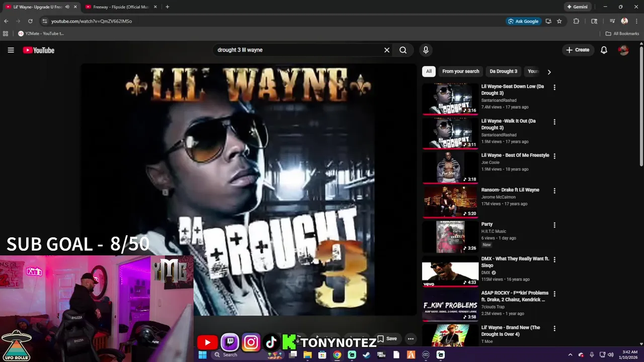The image size is (644, 362).
Task: Click the Ask Google button
Action: (523, 21)
